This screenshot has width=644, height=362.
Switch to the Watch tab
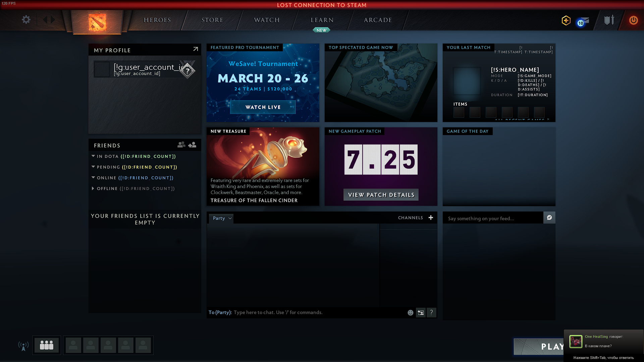pyautogui.click(x=267, y=20)
